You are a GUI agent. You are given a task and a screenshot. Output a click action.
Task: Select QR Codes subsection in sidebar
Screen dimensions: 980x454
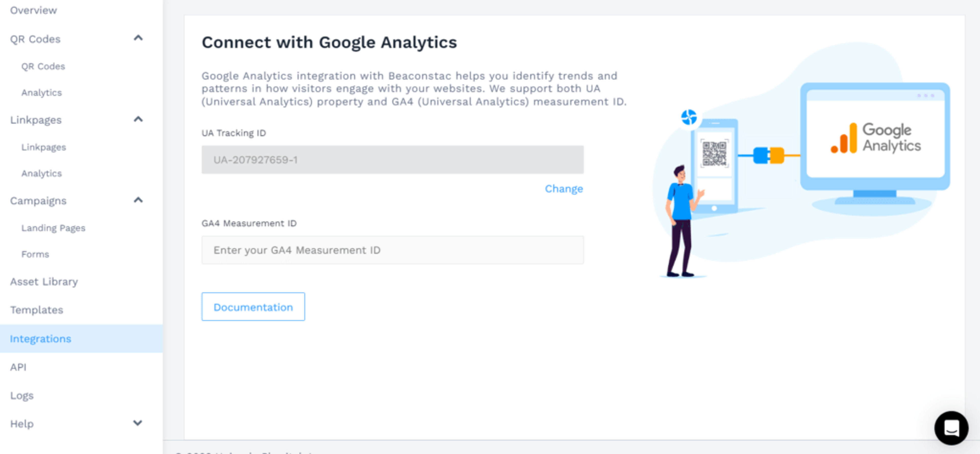[x=43, y=66]
